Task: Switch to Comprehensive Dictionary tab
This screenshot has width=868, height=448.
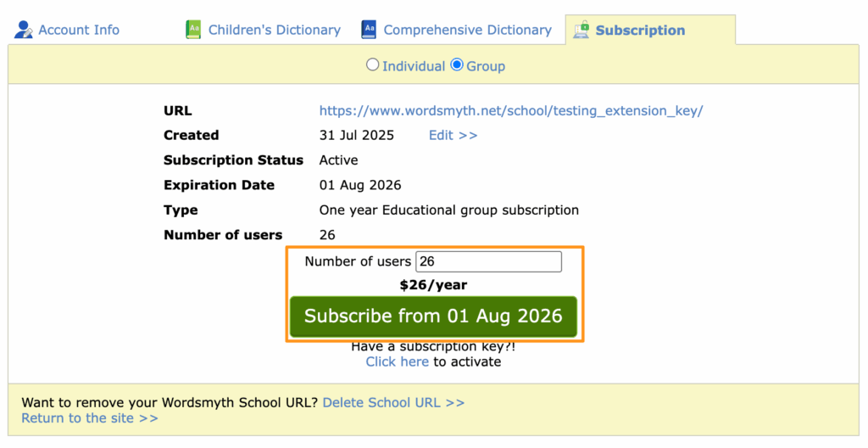Action: click(x=467, y=30)
